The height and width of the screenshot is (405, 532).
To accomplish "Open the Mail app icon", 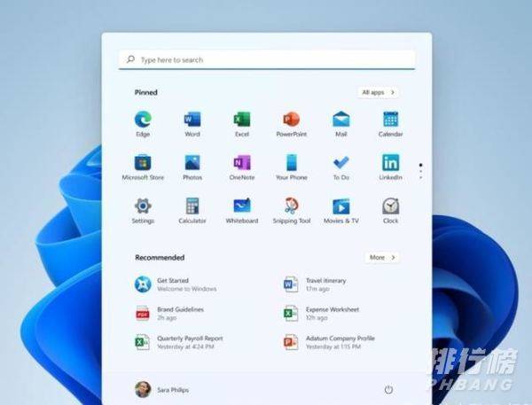I will (341, 120).
